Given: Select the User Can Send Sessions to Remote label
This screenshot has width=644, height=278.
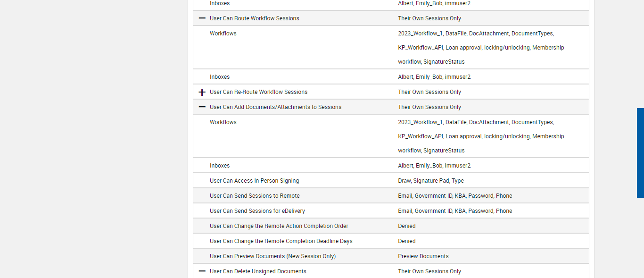Looking at the screenshot, I should (x=255, y=196).
